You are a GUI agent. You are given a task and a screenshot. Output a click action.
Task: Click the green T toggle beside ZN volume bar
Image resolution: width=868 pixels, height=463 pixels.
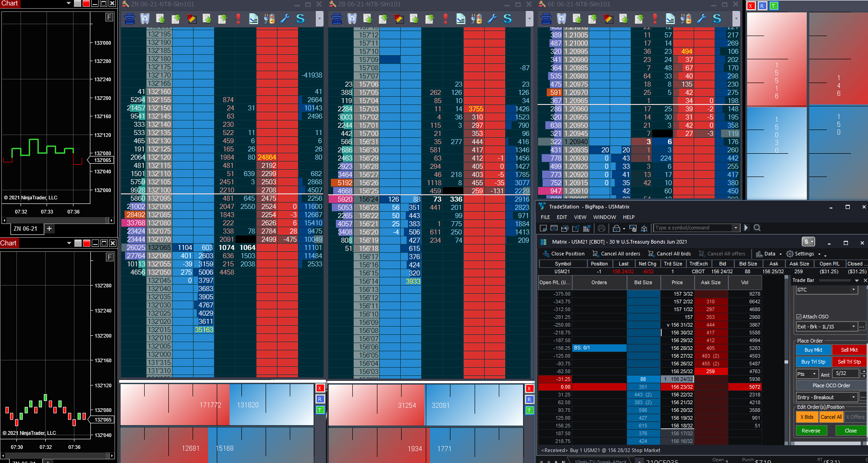click(320, 410)
